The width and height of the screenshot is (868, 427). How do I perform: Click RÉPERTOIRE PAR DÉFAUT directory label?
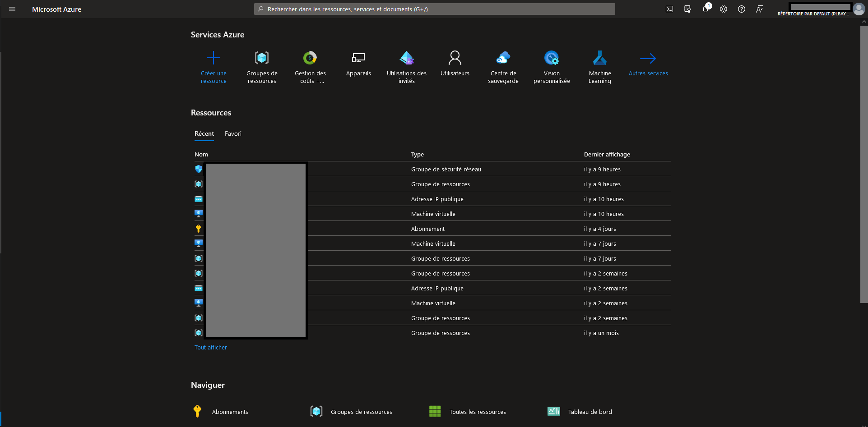tap(813, 14)
